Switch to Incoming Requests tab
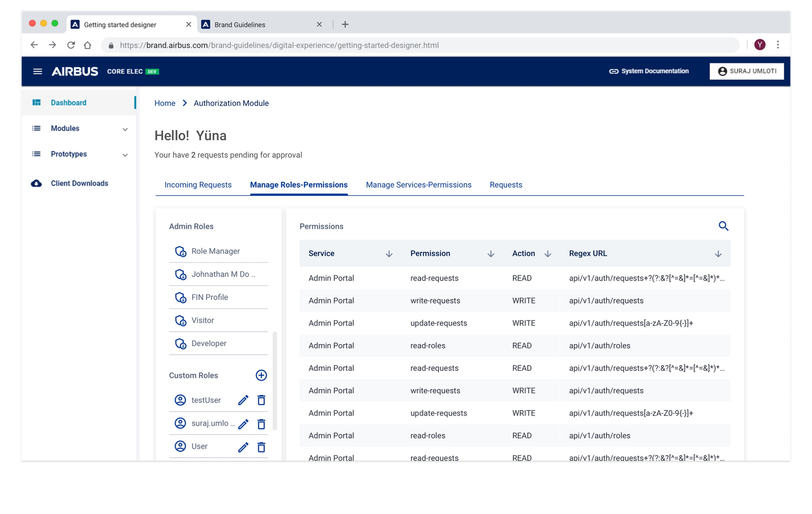The image size is (812, 514). click(x=198, y=185)
